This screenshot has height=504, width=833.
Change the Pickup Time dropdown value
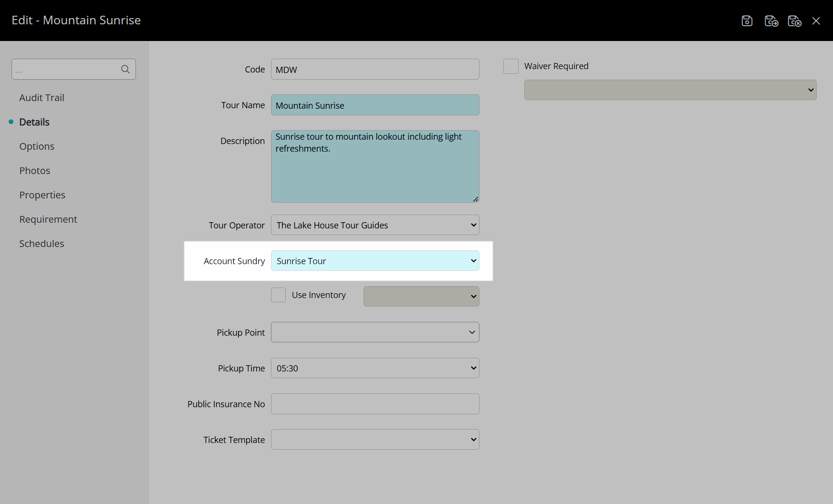[x=375, y=368]
